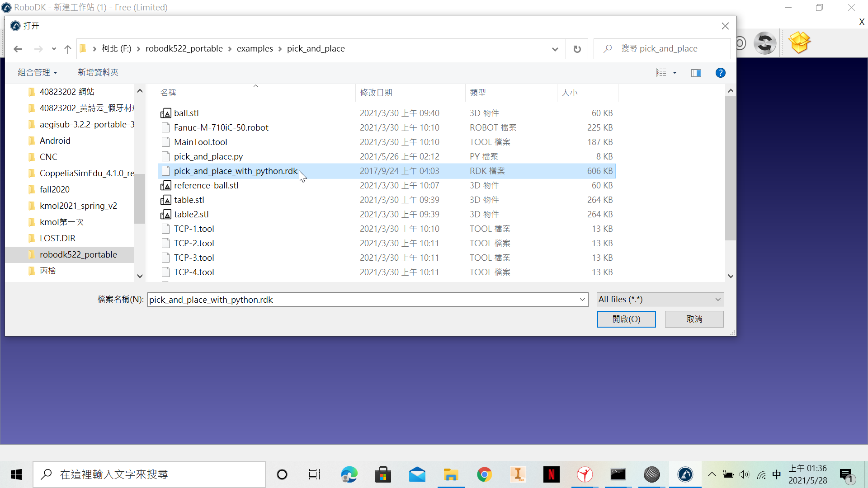The height and width of the screenshot is (488, 868).
Task: Go up one folder level
Action: (x=68, y=49)
